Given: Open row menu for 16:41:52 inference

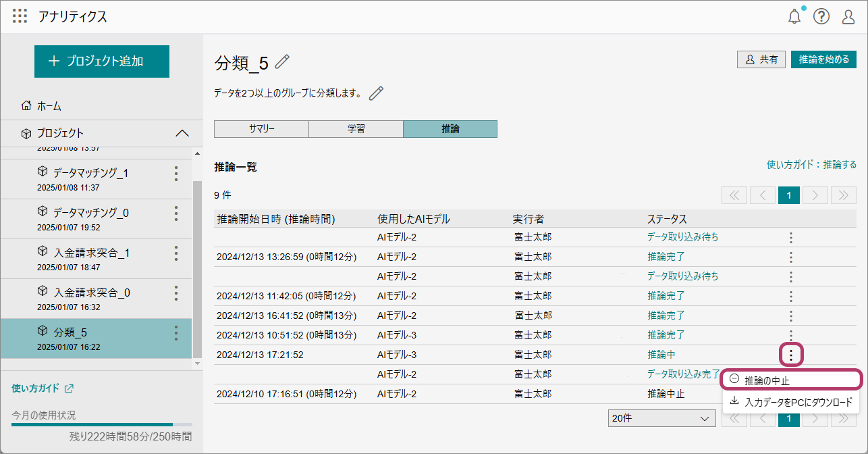Looking at the screenshot, I should tap(790, 316).
